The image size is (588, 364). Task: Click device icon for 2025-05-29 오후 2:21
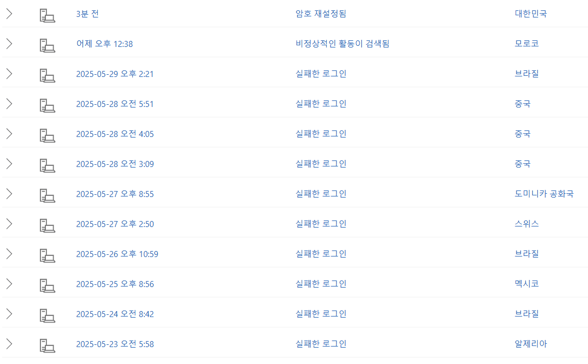(48, 75)
